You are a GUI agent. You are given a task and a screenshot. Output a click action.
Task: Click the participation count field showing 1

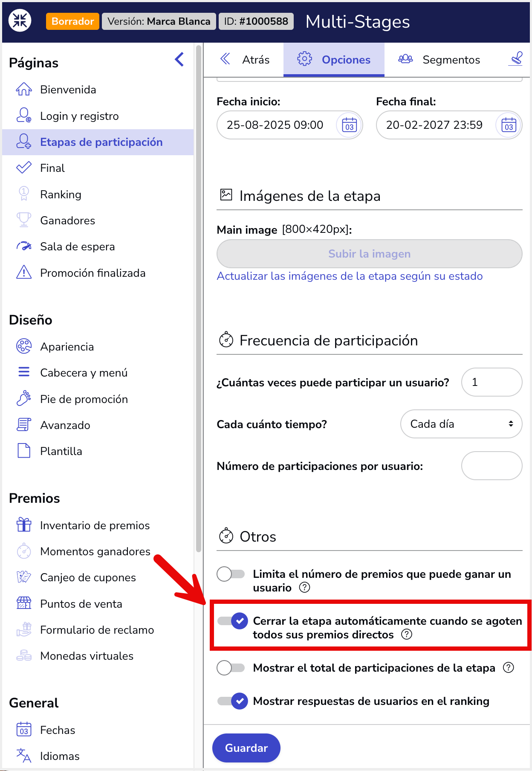(x=492, y=382)
